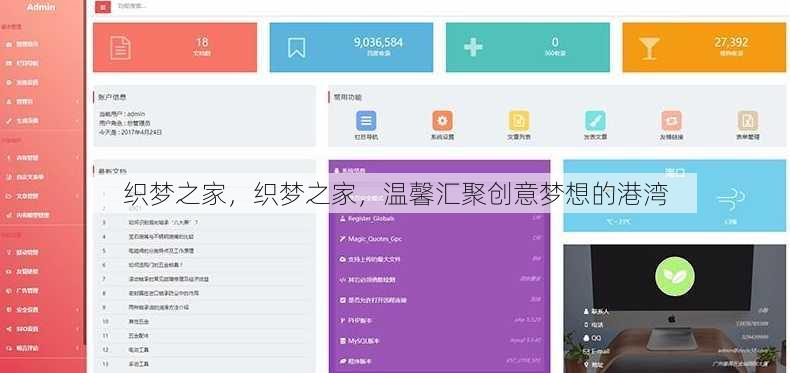The image size is (790, 373).
Task: Click the yellow document shortcut icon
Action: click(519, 120)
